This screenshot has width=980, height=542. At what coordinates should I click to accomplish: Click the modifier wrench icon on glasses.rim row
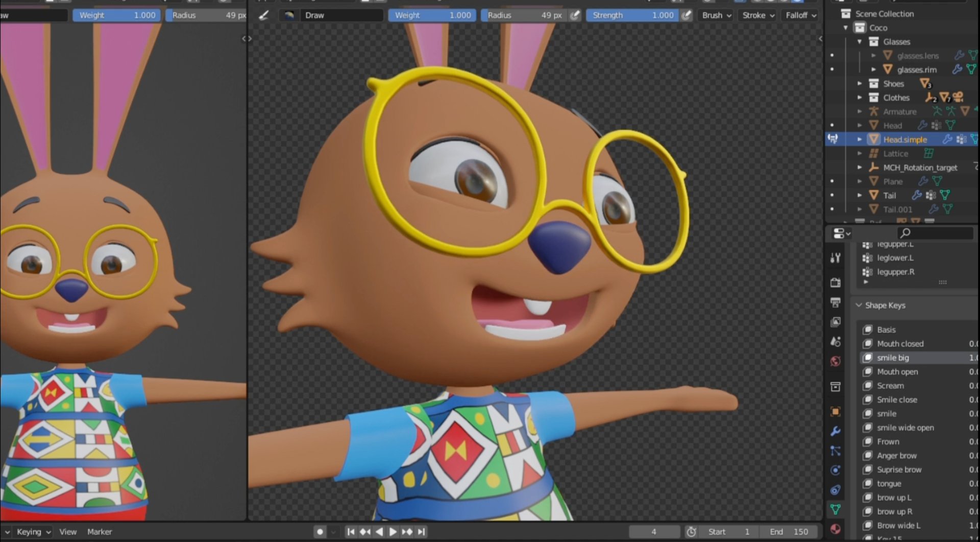pos(958,69)
